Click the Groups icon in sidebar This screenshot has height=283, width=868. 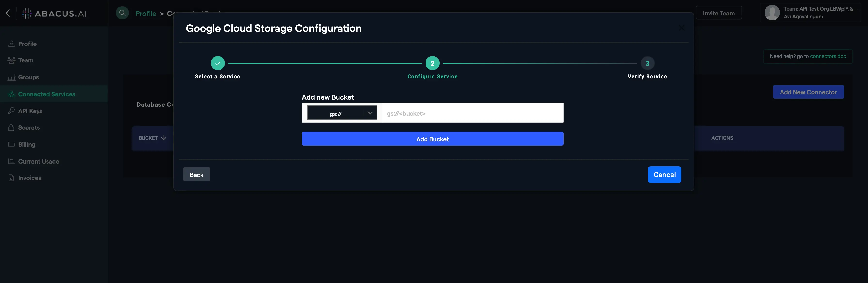[11, 77]
